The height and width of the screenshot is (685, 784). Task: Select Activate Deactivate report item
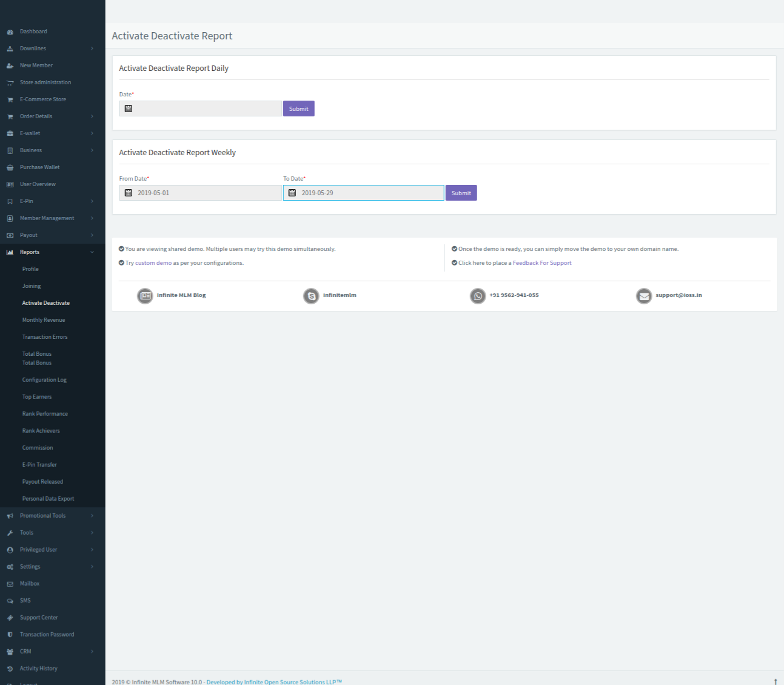coord(46,303)
